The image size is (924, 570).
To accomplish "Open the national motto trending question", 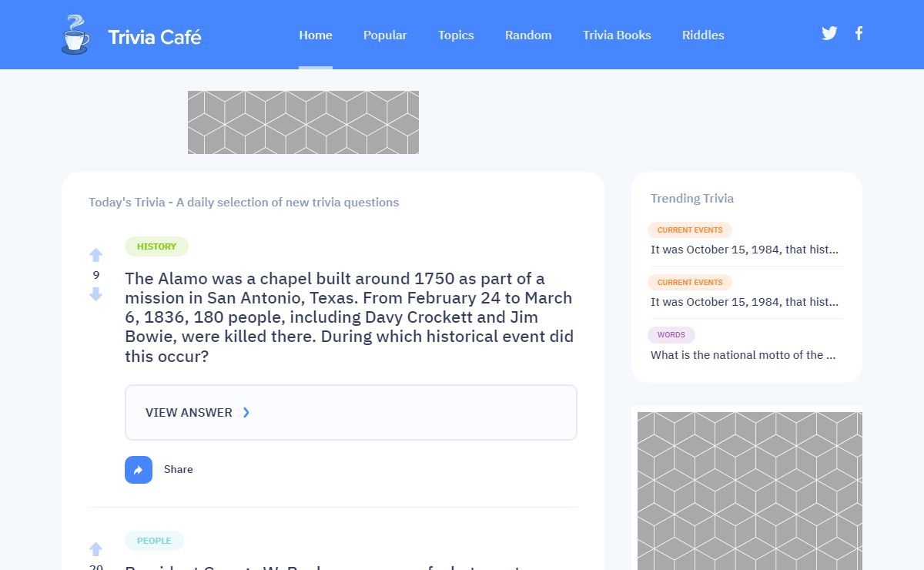I will click(743, 355).
